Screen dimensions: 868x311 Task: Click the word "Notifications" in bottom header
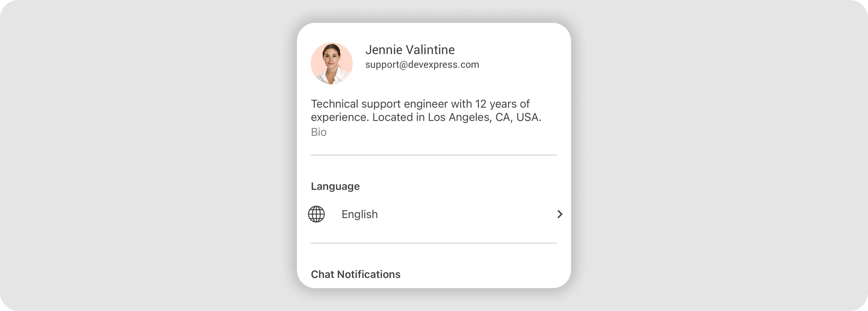point(369,274)
